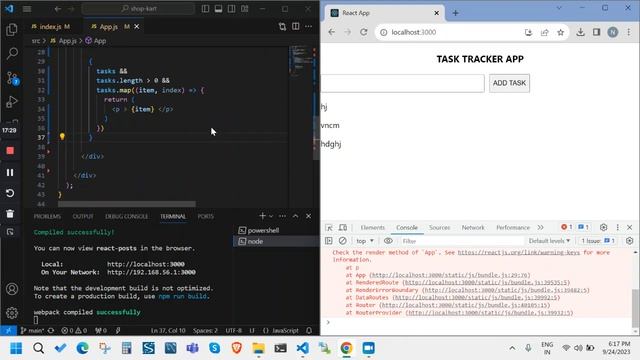
Task: Clear the DevTools console
Action: 343,241
